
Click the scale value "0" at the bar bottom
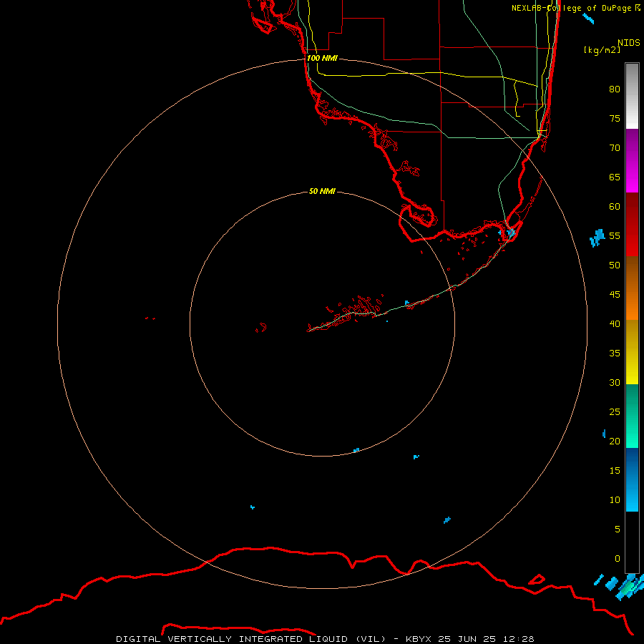point(618,559)
